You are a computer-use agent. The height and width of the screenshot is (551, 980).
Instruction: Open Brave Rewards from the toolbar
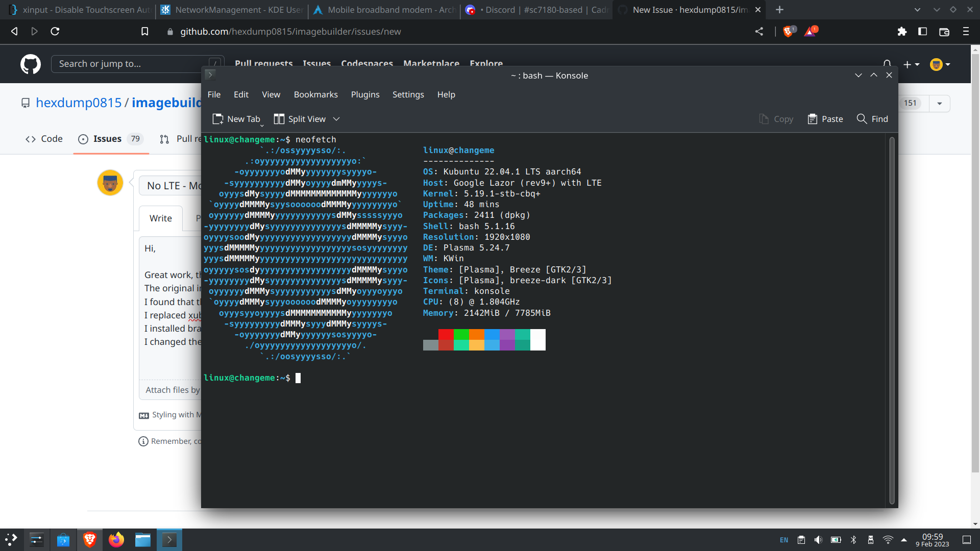tap(811, 31)
